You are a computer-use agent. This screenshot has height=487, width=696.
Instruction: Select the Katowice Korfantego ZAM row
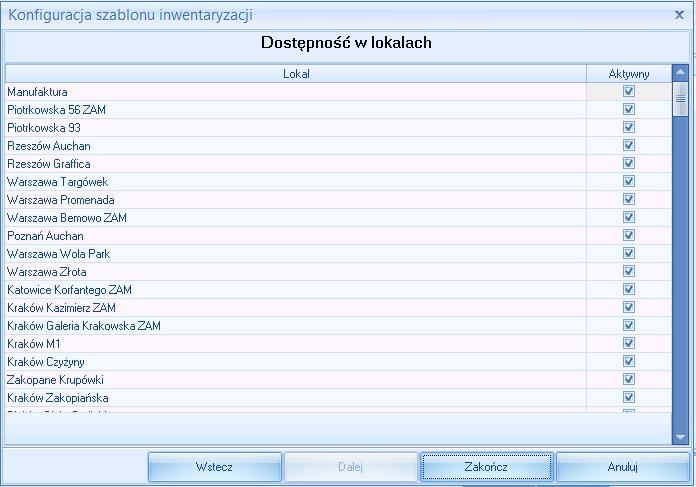click(x=338, y=289)
